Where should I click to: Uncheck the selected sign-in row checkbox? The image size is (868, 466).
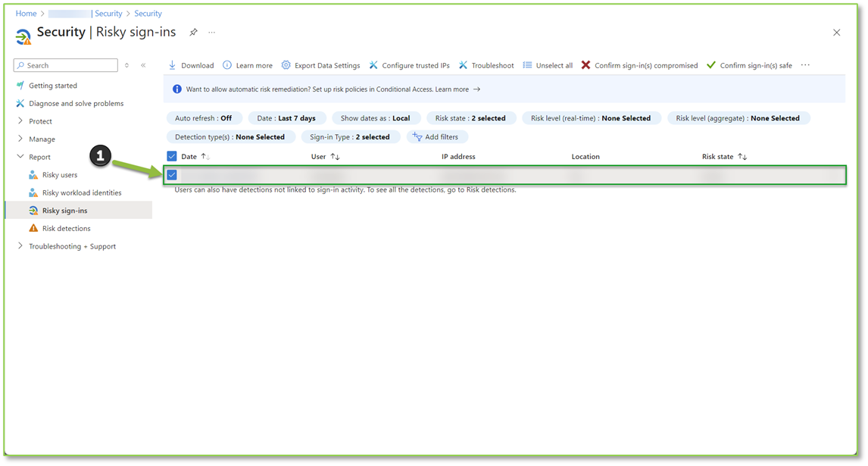click(172, 174)
